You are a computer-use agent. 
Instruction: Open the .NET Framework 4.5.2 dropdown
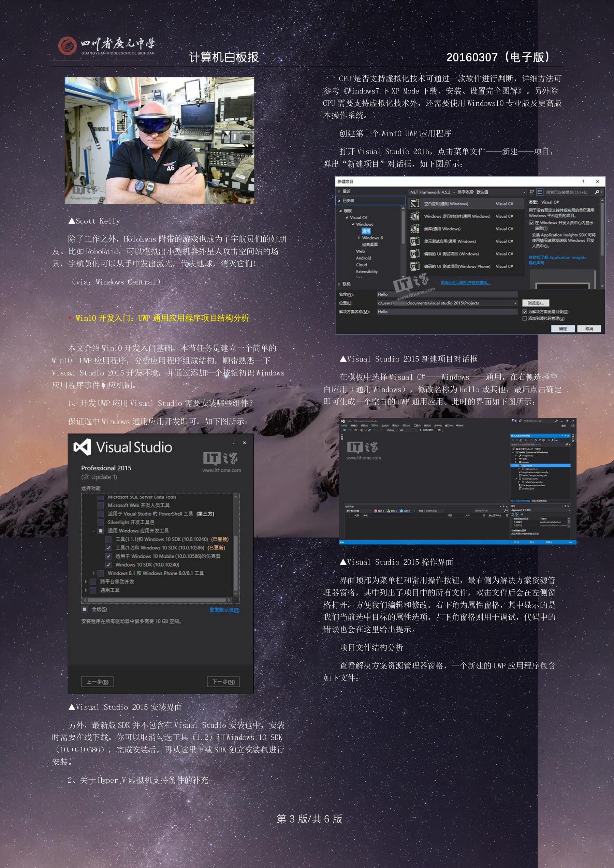pyautogui.click(x=432, y=192)
